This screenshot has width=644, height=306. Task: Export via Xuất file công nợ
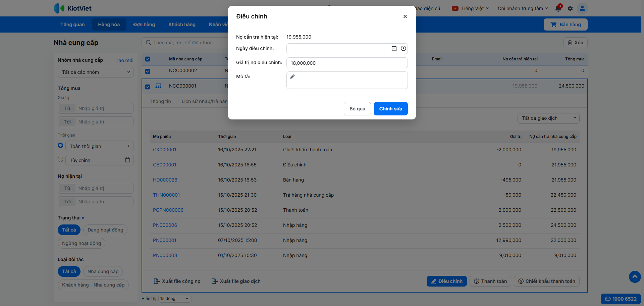click(177, 281)
